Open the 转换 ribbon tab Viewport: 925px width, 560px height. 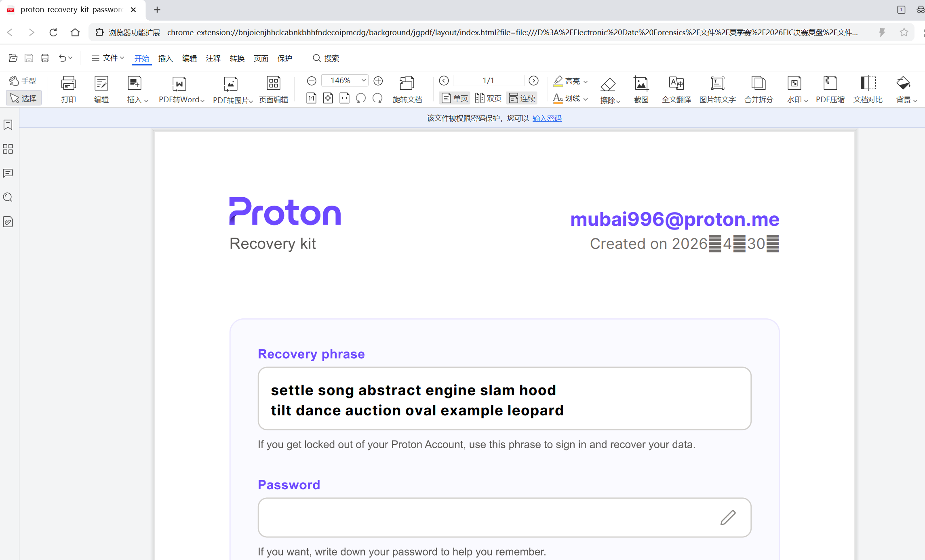237,59
